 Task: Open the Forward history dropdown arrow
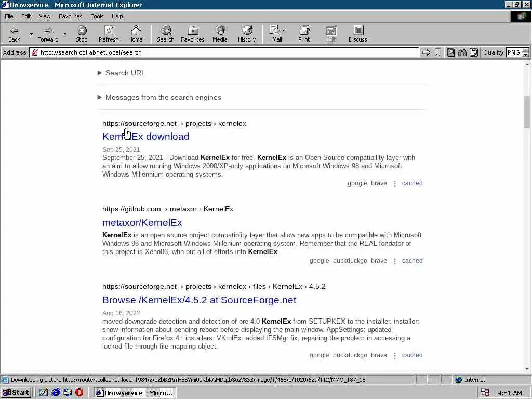[x=65, y=34]
